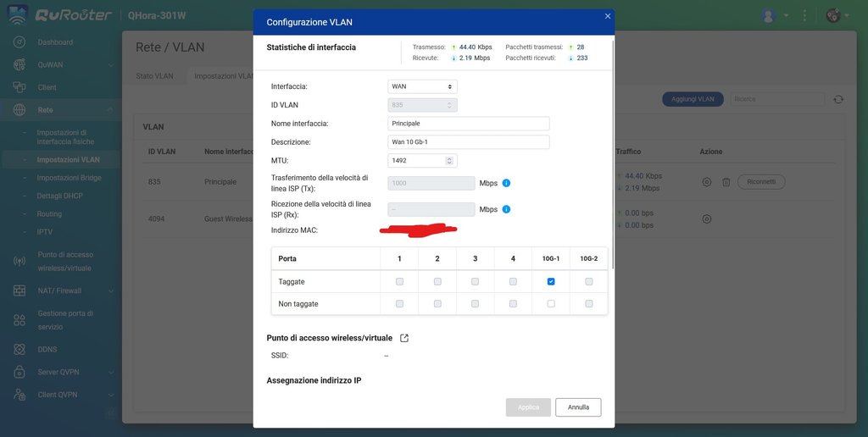The image size is (868, 437).
Task: Open the Dashboard sidebar icon
Action: pyautogui.click(x=19, y=42)
